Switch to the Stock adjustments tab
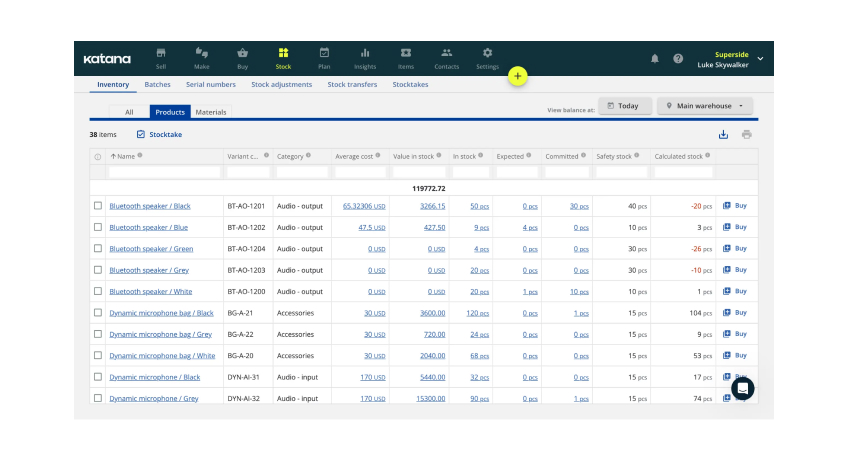Viewport: 847px width, 460px height. (281, 85)
